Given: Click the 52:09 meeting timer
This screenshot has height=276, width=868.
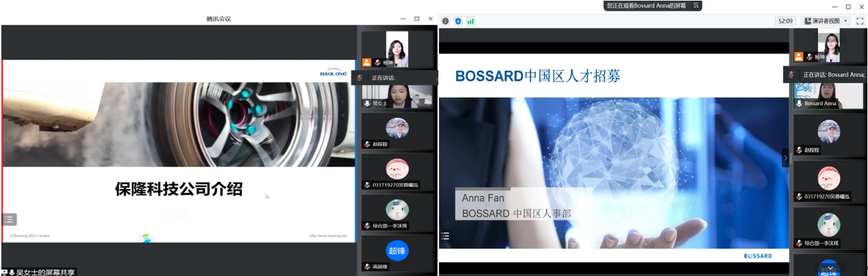Looking at the screenshot, I should coord(785,21).
